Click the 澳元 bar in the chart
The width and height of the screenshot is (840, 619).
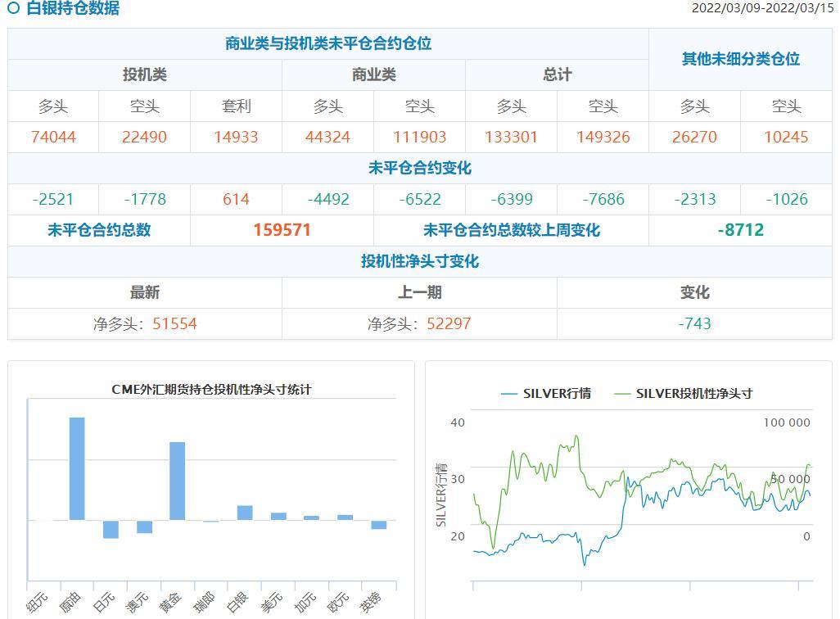click(x=144, y=526)
